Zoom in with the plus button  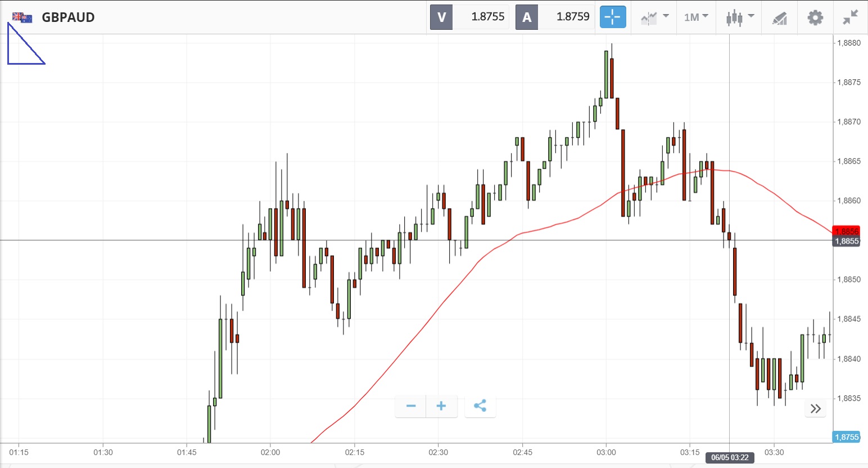tap(441, 406)
